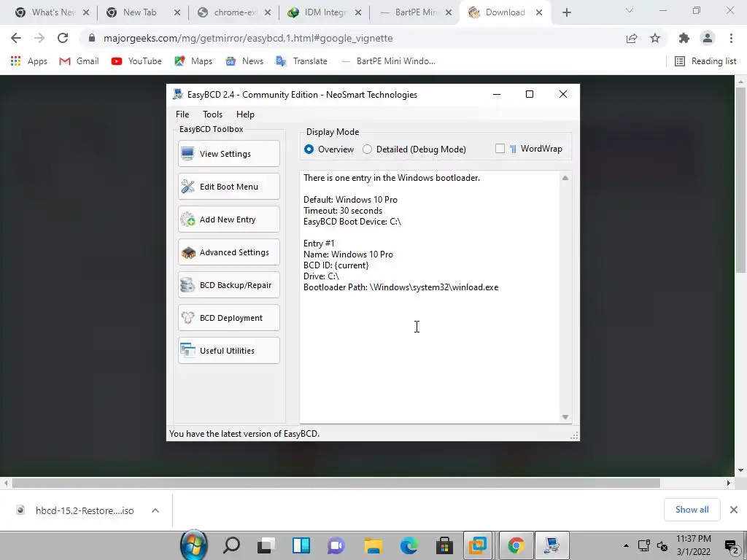This screenshot has height=560, width=747.
Task: Open BartPE Mini Windo... bookmark
Action: (388, 61)
